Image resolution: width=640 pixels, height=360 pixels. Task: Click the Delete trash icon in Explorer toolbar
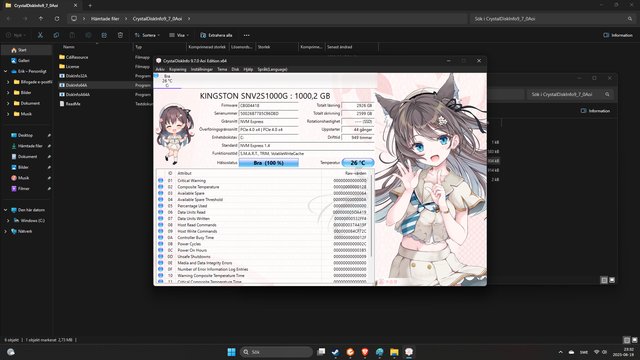(x=120, y=35)
